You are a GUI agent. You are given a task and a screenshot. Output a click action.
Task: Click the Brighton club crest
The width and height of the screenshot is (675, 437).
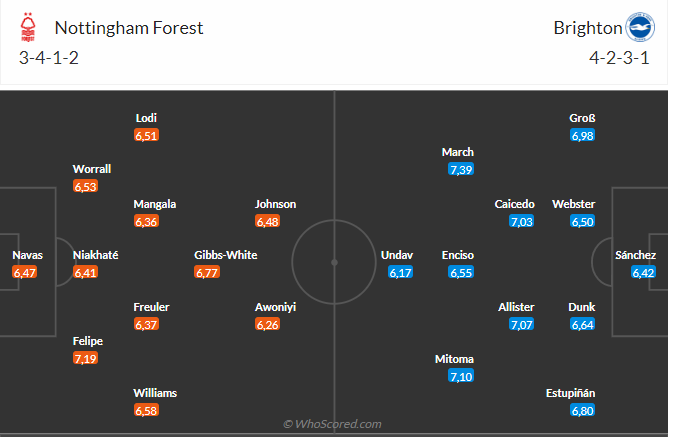[x=640, y=27]
